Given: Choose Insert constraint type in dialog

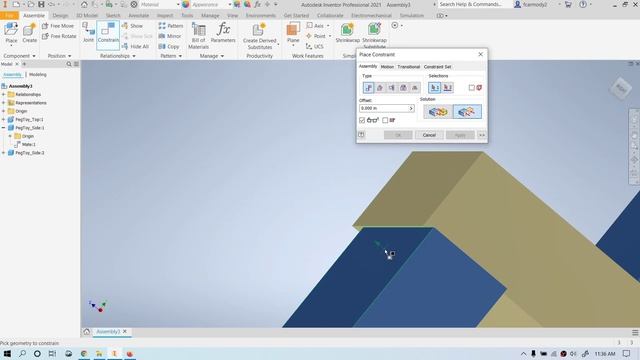Looking at the screenshot, I should pos(403,88).
